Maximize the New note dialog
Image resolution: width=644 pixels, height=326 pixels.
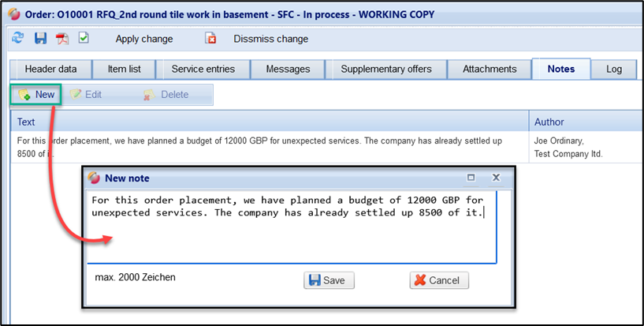pyautogui.click(x=471, y=178)
